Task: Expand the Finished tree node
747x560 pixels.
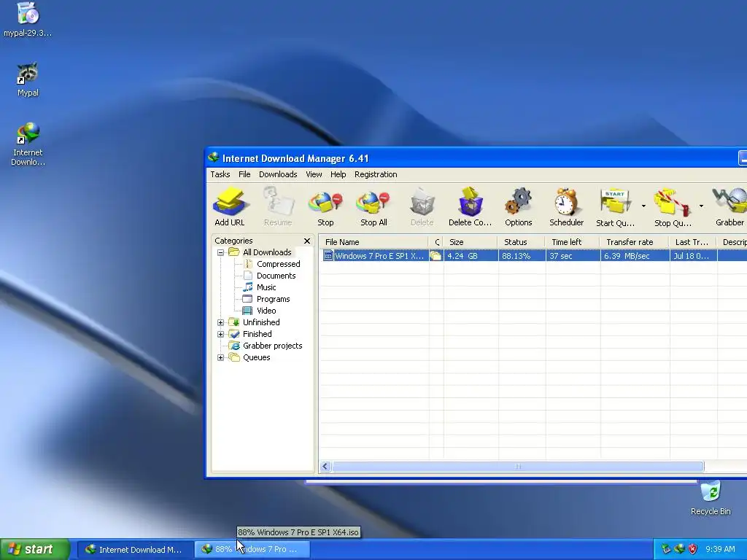Action: click(x=220, y=334)
